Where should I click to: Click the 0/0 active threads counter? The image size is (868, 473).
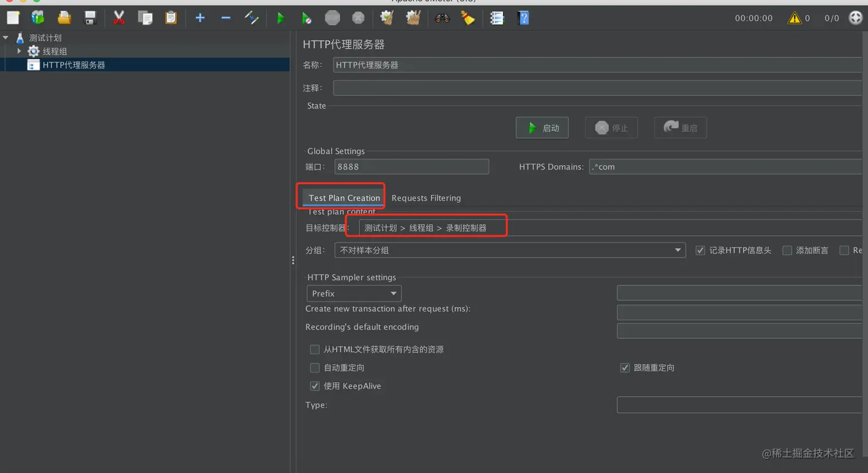pos(832,18)
